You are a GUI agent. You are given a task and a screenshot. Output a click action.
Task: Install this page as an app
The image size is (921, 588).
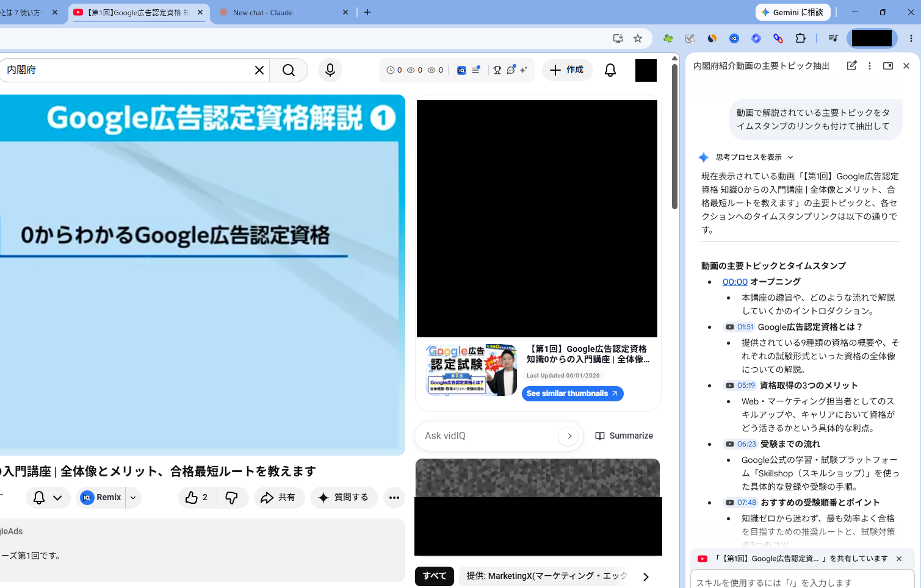point(618,38)
